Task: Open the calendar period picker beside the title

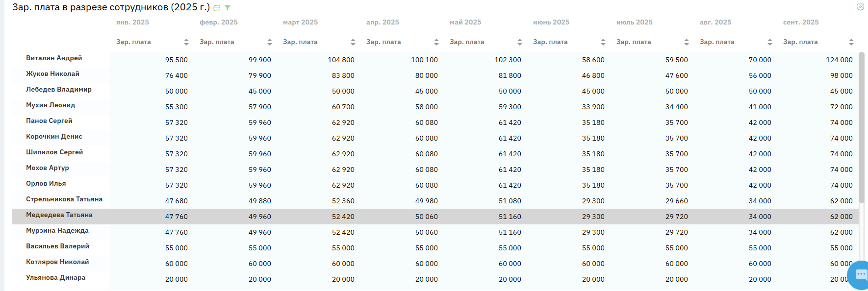Action: 217,8
